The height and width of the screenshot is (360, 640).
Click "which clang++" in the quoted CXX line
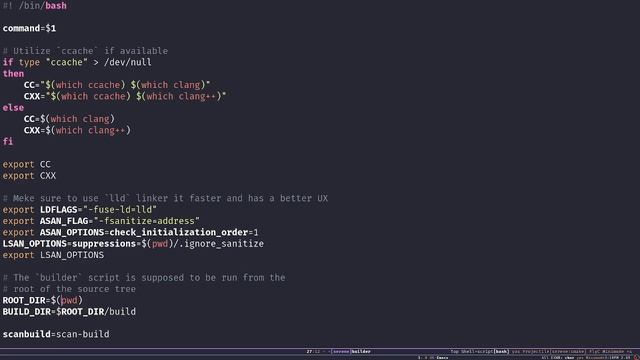click(x=181, y=96)
